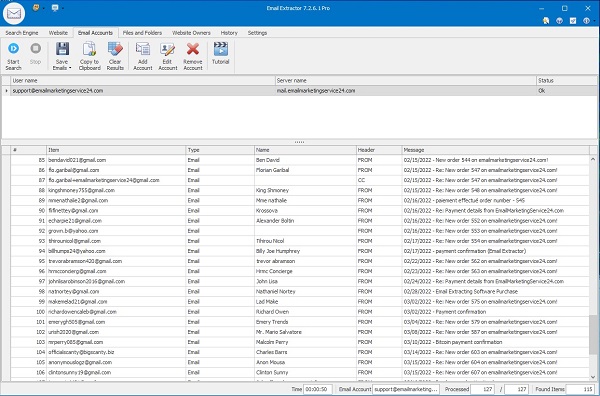The width and height of the screenshot is (600, 396).
Task: Click the scrollbar down arrow in results
Action: pos(593,377)
